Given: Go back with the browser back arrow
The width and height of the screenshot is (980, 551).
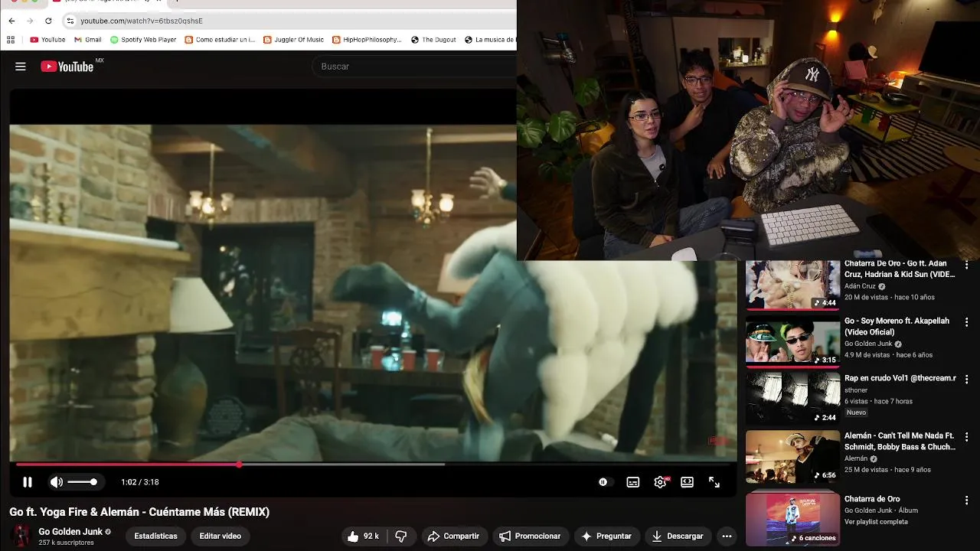Looking at the screenshot, I should point(11,21).
